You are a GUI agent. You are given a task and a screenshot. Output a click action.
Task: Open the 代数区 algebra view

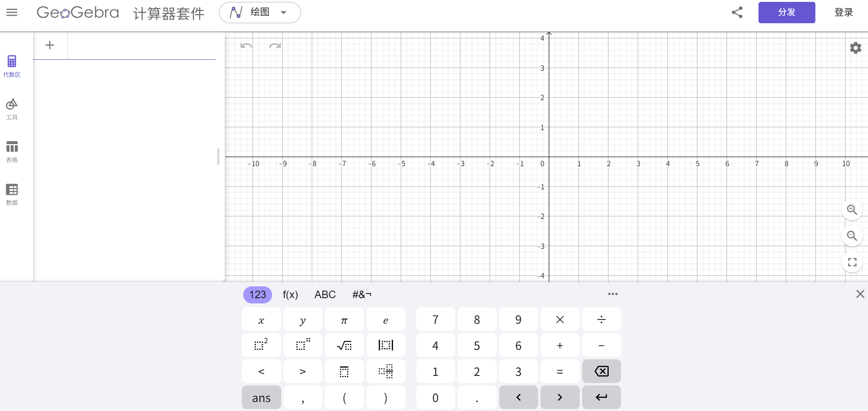pos(12,66)
